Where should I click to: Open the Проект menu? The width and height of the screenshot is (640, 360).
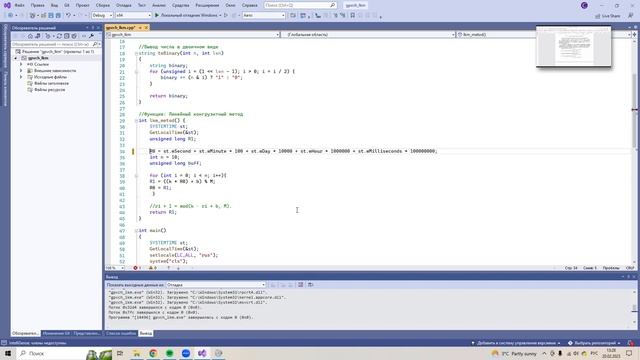pos(82,5)
